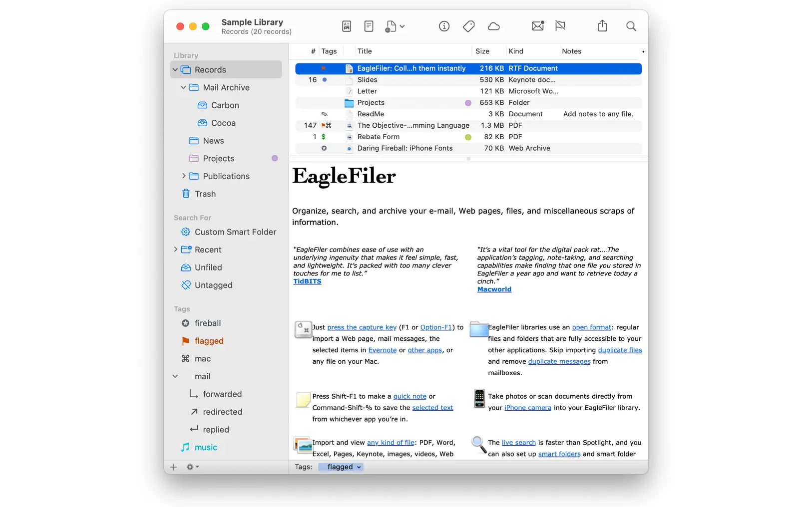812x507 pixels.
Task: Select the Objective-C Programming Language record
Action: coord(413,125)
